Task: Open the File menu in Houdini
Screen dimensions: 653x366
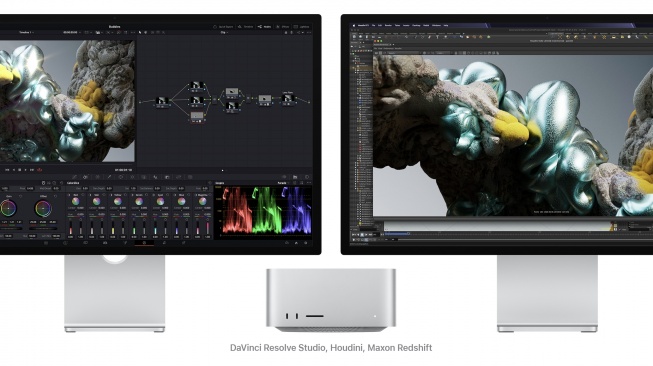Action: (x=374, y=25)
